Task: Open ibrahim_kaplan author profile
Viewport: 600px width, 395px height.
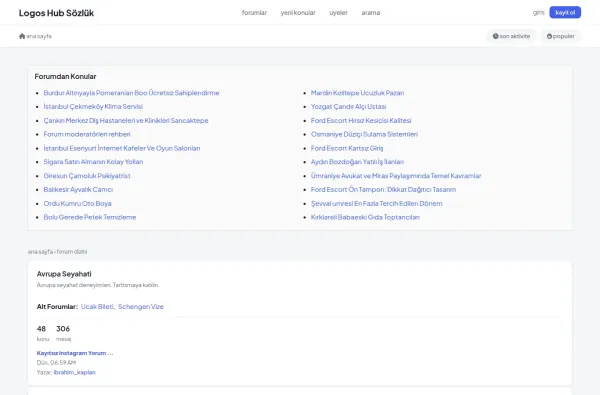Action: (x=75, y=372)
